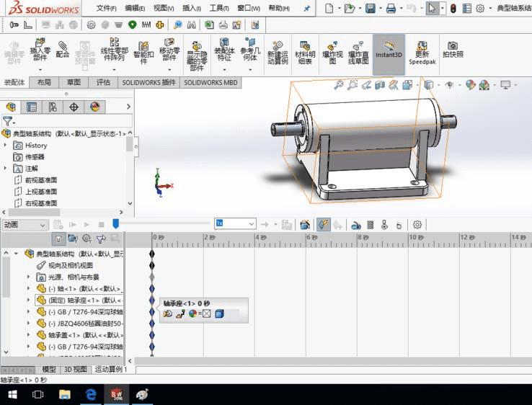Click the blue playback time slider handle
This screenshot has height=405, width=532.
[115, 224]
